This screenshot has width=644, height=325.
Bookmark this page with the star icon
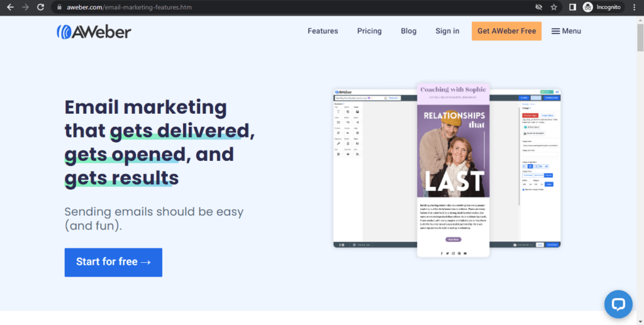[554, 8]
